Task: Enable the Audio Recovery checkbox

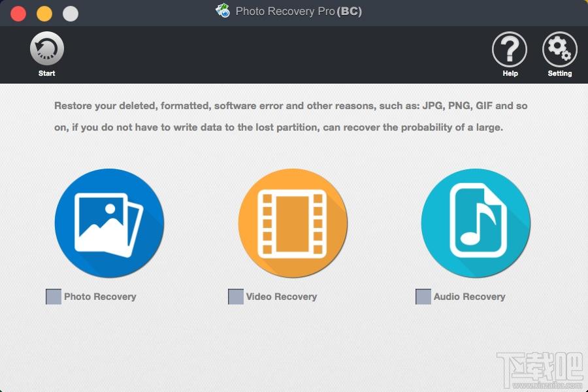Action: coord(423,297)
